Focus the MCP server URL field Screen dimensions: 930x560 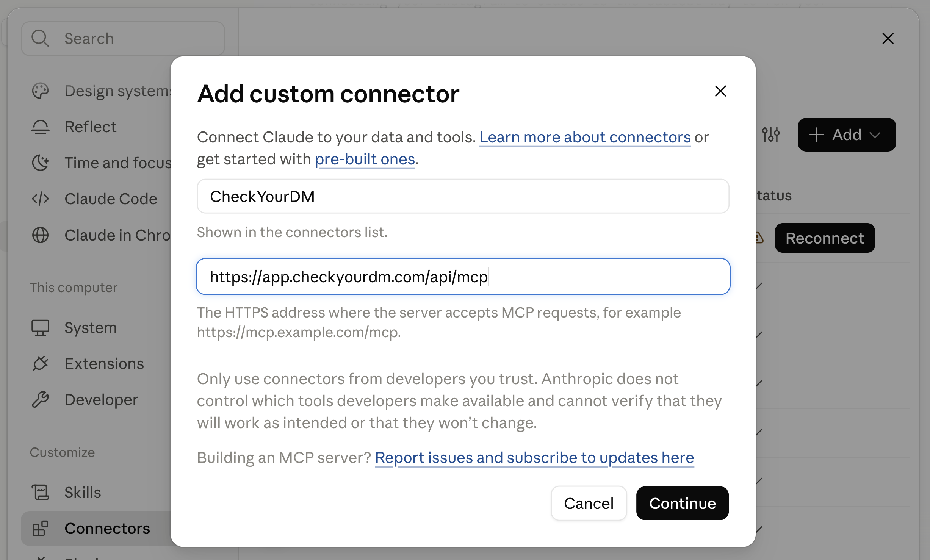point(463,277)
